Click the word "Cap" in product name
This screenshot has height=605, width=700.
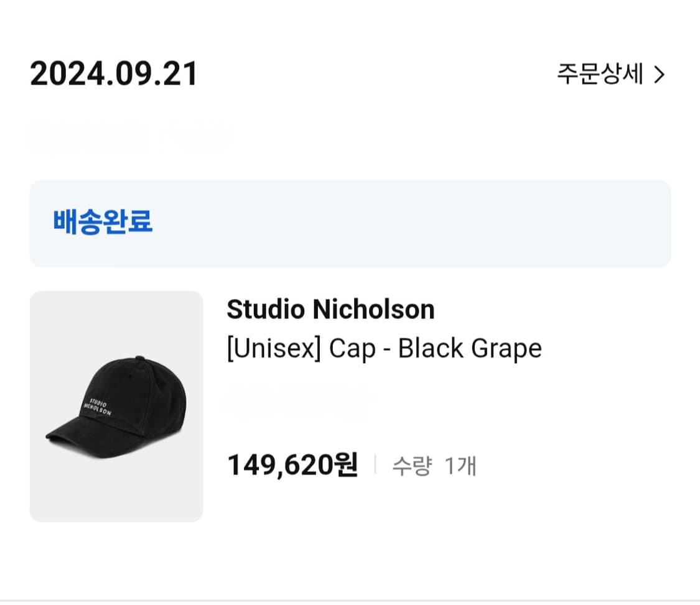pyautogui.click(x=352, y=349)
